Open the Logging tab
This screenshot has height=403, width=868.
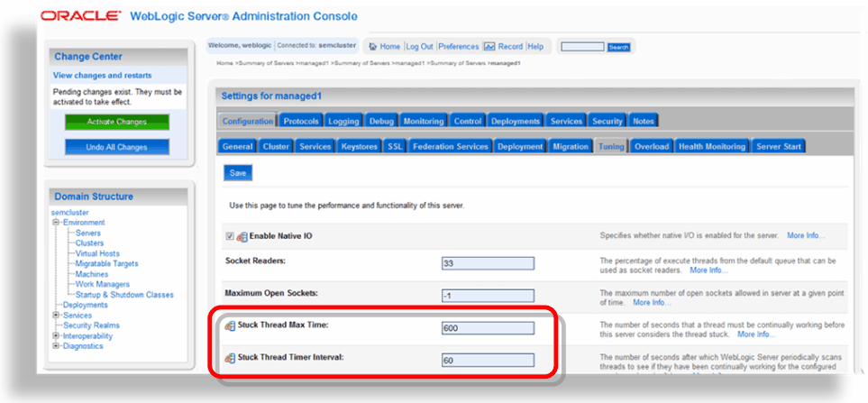tap(343, 121)
